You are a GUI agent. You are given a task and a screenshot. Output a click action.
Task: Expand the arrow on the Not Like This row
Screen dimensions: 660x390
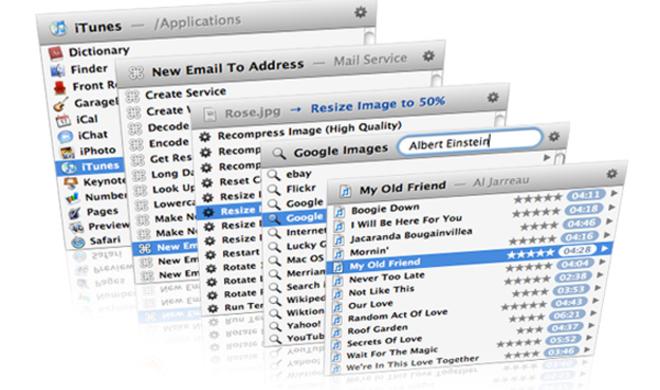(x=600, y=275)
